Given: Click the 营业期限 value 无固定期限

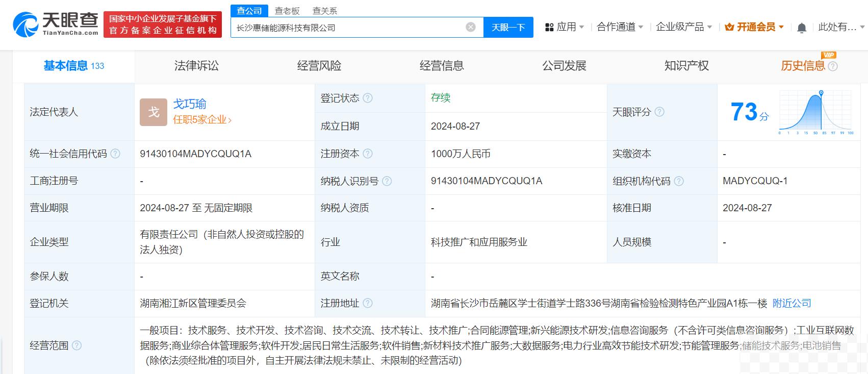Looking at the screenshot, I should click(228, 208).
